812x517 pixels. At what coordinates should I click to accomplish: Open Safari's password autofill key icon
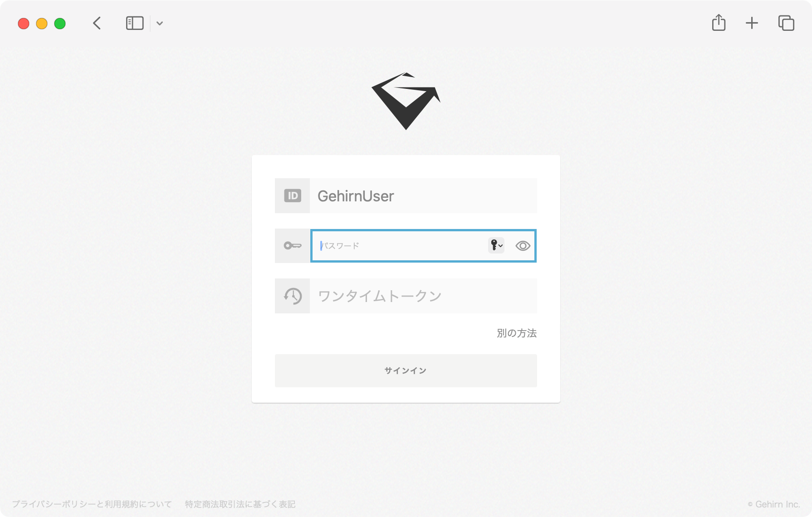tap(494, 246)
